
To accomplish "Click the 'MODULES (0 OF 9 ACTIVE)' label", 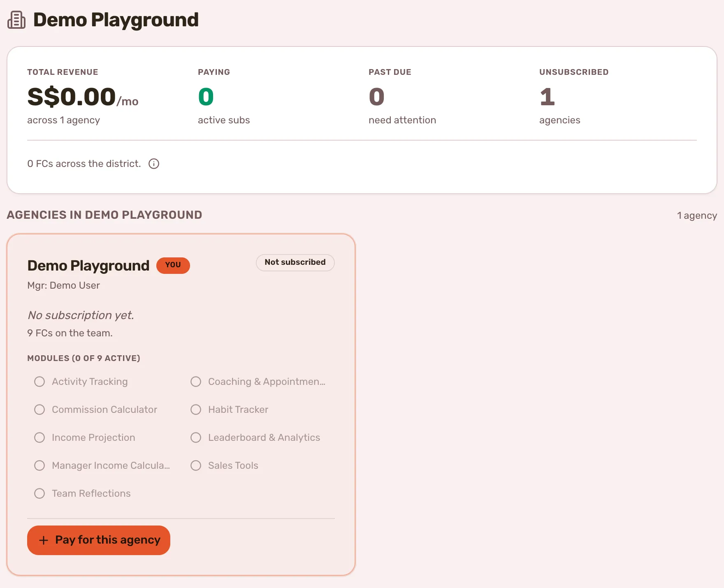I will pyautogui.click(x=84, y=358).
